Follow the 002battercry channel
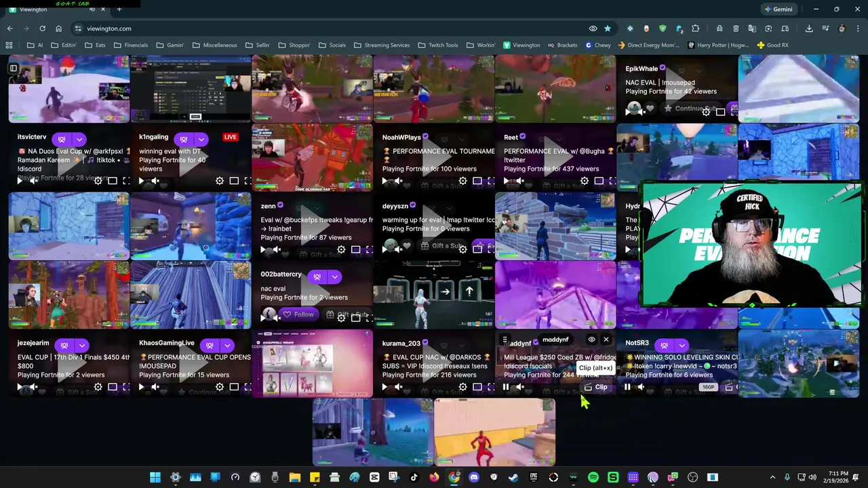The height and width of the screenshot is (488, 868). coord(298,314)
